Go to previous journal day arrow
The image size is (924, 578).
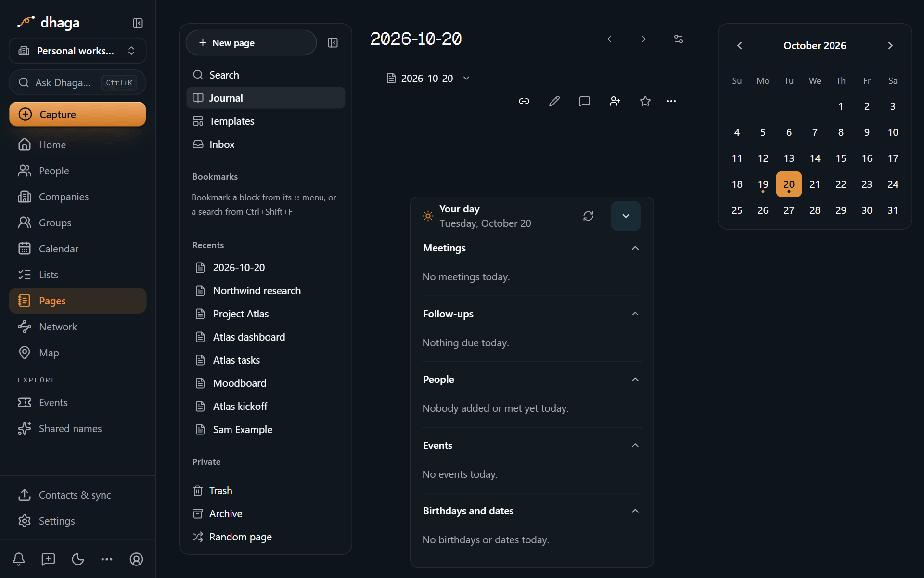click(609, 39)
